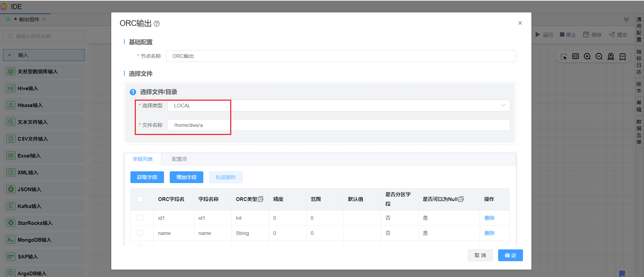The image size is (644, 277).
Task: Click the 是否可以为Null column batch edit icon
Action: [x=461, y=199]
